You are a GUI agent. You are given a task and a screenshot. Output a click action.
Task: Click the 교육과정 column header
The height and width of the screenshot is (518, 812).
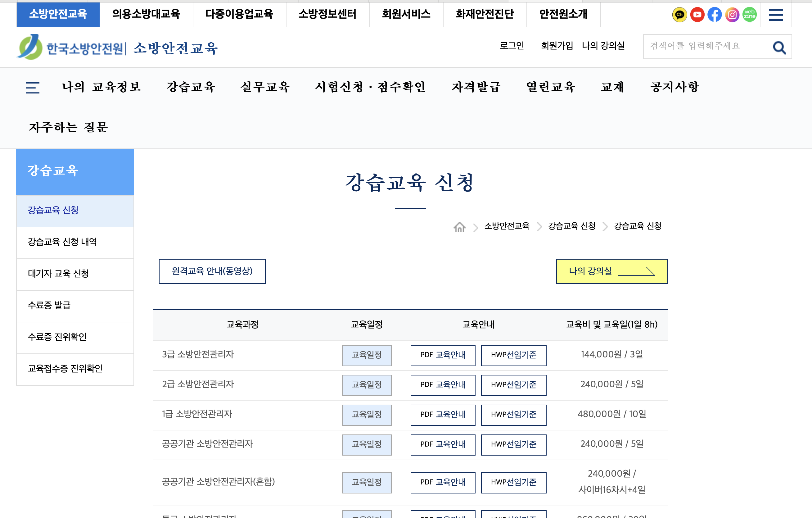pyautogui.click(x=242, y=325)
